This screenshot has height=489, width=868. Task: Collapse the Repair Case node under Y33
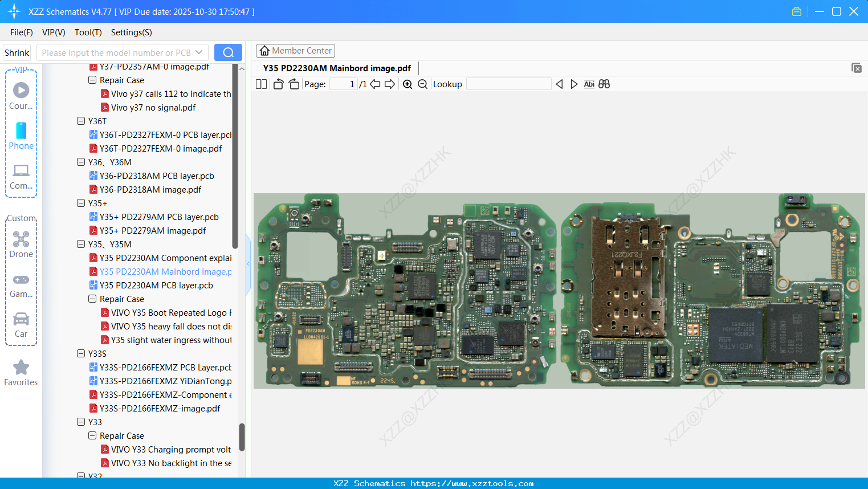[92, 435]
